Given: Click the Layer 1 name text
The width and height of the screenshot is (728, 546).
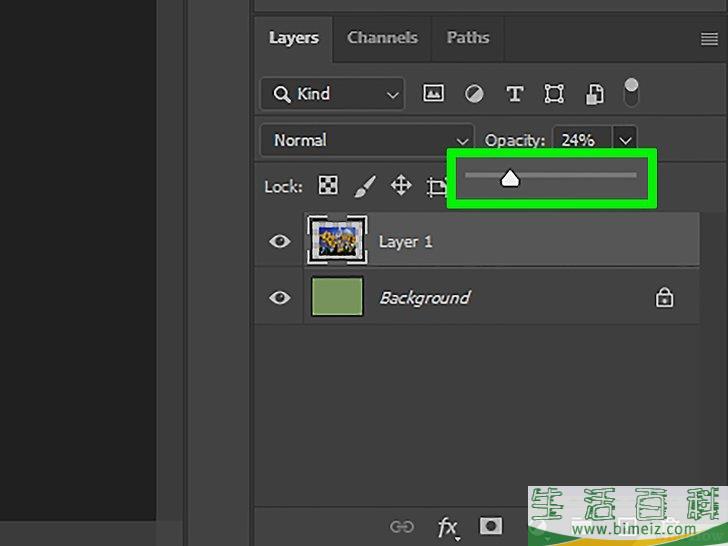Looking at the screenshot, I should (x=405, y=242).
